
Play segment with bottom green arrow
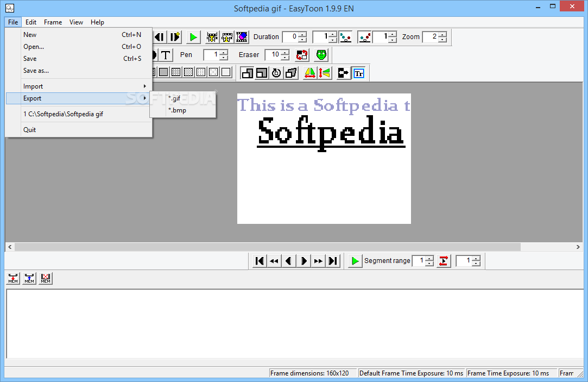(355, 261)
